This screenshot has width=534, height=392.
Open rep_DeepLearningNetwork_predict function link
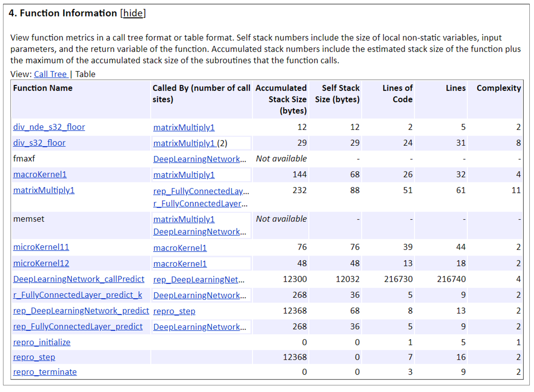point(81,311)
